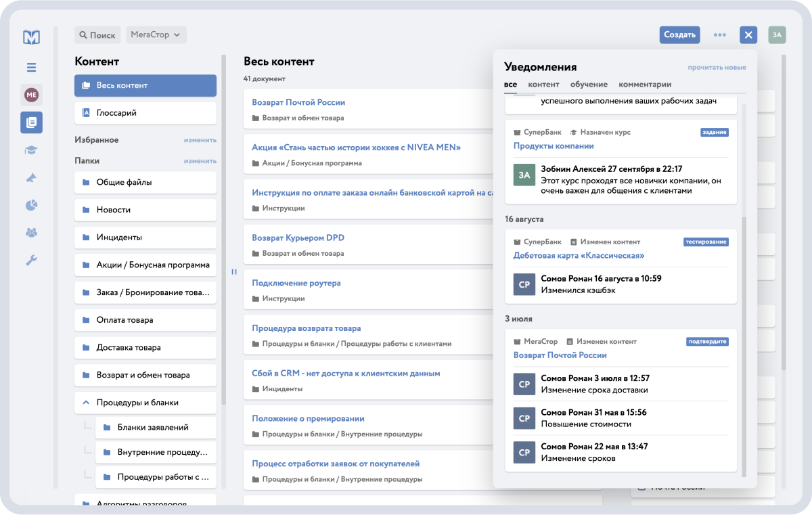This screenshot has height=515, width=812.
Task: Collapse the Процедуры и бланки folder
Action: pos(86,402)
